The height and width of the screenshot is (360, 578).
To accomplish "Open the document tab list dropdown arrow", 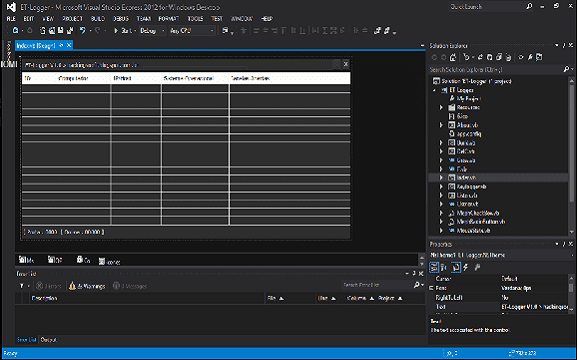I will pos(422,45).
